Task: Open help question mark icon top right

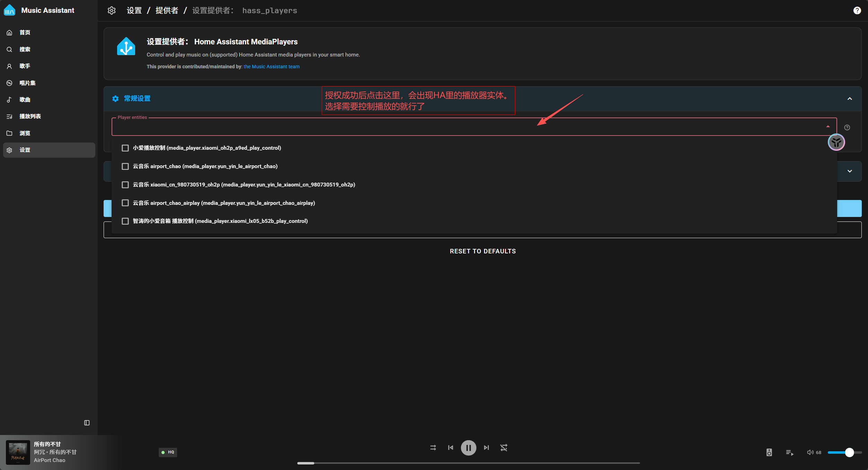Action: (x=857, y=10)
